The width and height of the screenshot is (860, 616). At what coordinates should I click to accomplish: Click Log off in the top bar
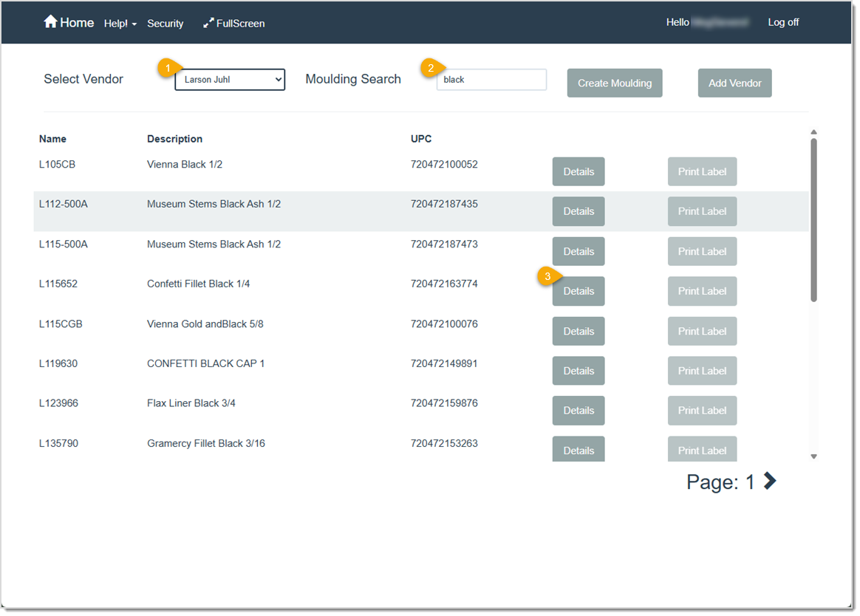pyautogui.click(x=783, y=22)
